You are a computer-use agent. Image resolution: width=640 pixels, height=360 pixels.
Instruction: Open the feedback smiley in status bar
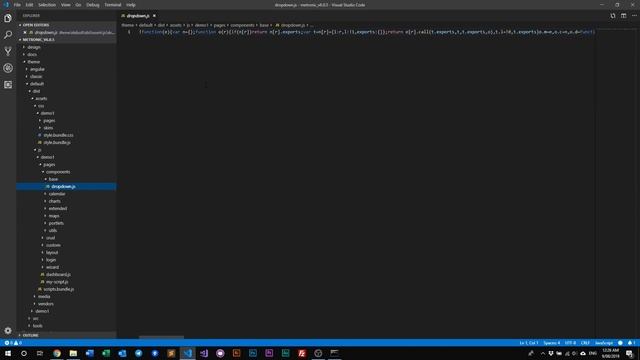[620, 343]
